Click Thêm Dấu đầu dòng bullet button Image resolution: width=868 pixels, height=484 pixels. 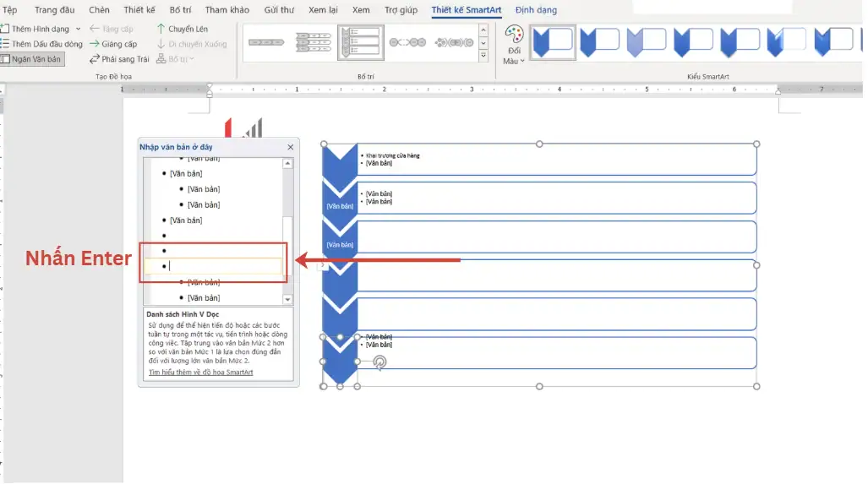[41, 44]
